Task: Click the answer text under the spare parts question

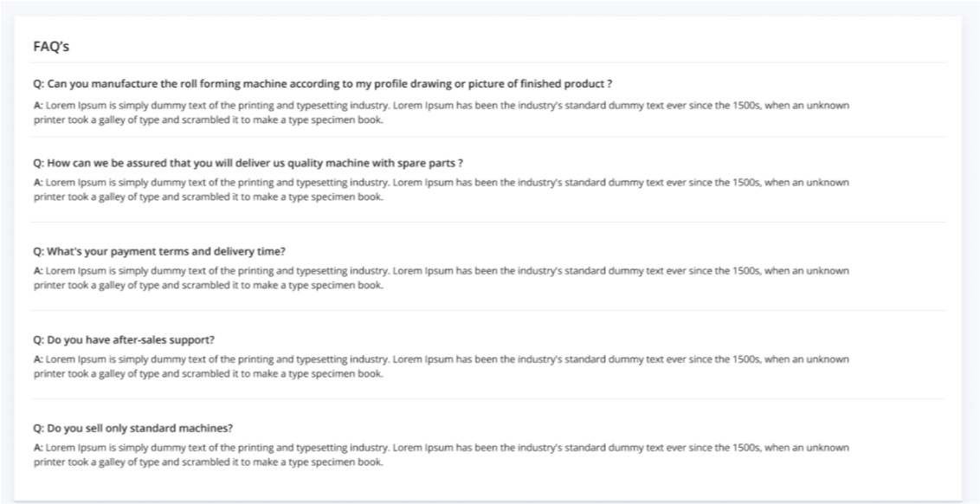Action: pyautogui.click(x=442, y=190)
